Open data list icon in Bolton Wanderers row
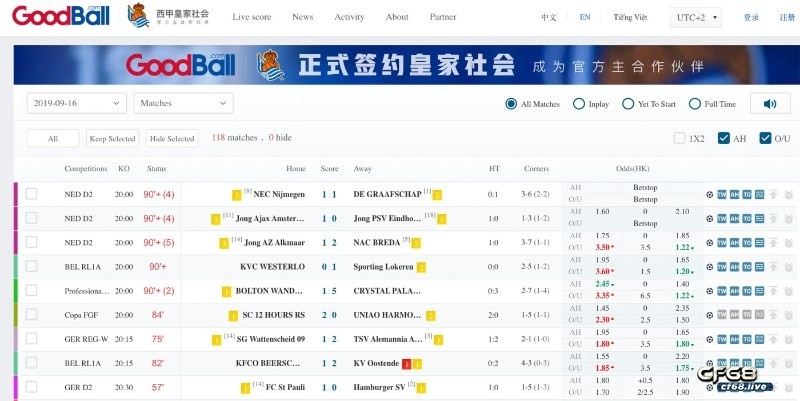The height and width of the screenshot is (401, 800). click(760, 291)
